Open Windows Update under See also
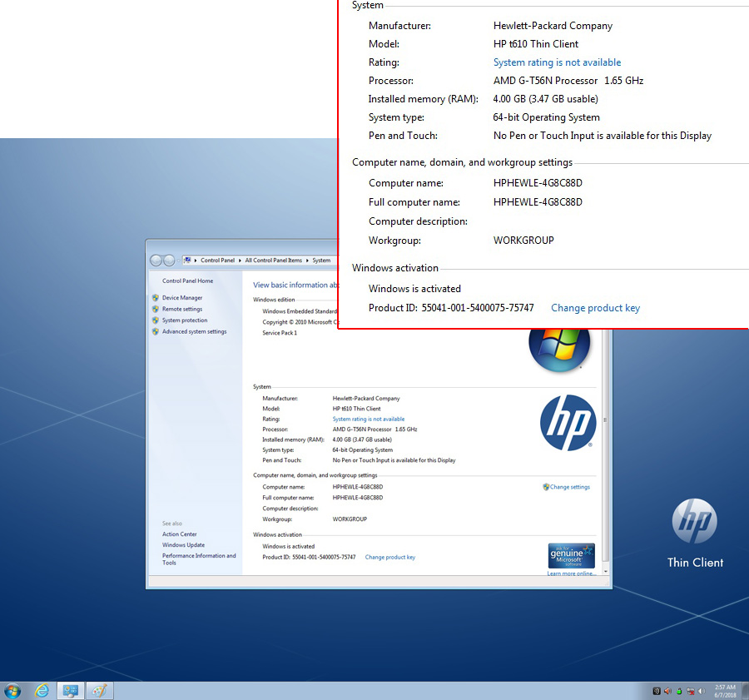749x700 pixels. [x=183, y=545]
